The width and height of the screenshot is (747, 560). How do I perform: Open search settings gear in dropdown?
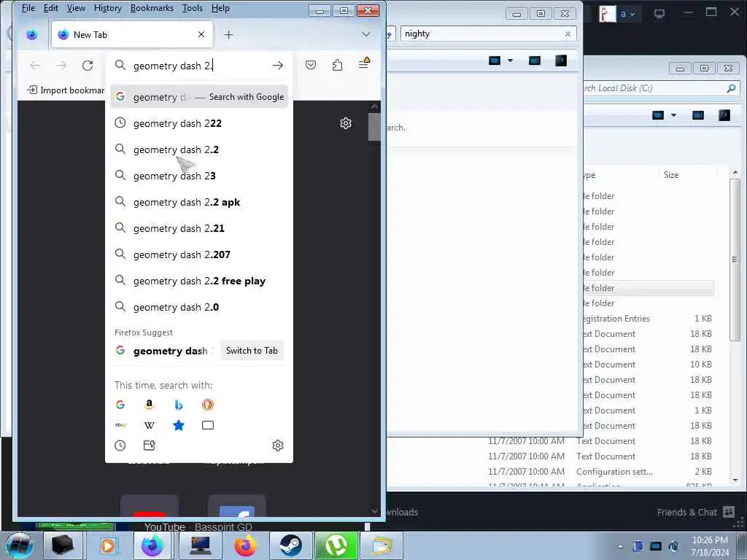pos(278,446)
